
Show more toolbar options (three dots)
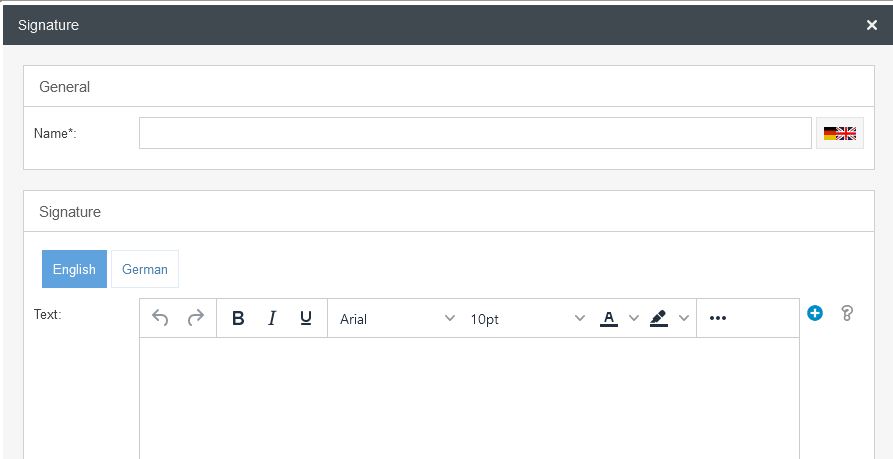[717, 318]
